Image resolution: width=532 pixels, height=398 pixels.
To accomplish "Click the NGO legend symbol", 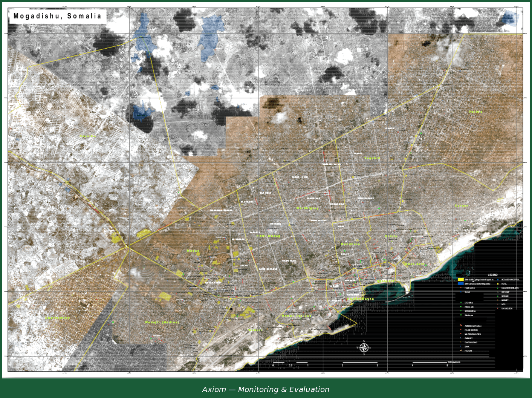I will click(x=498, y=305).
